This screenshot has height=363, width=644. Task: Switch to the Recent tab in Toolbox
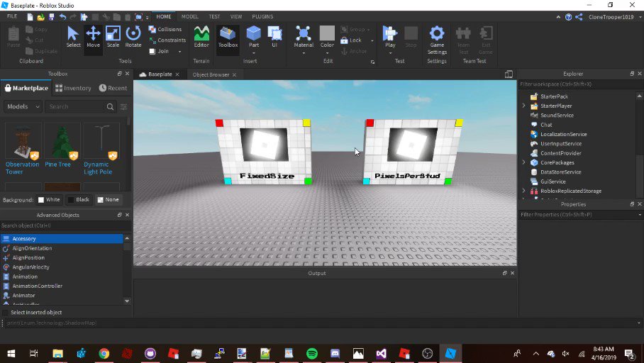pos(113,88)
